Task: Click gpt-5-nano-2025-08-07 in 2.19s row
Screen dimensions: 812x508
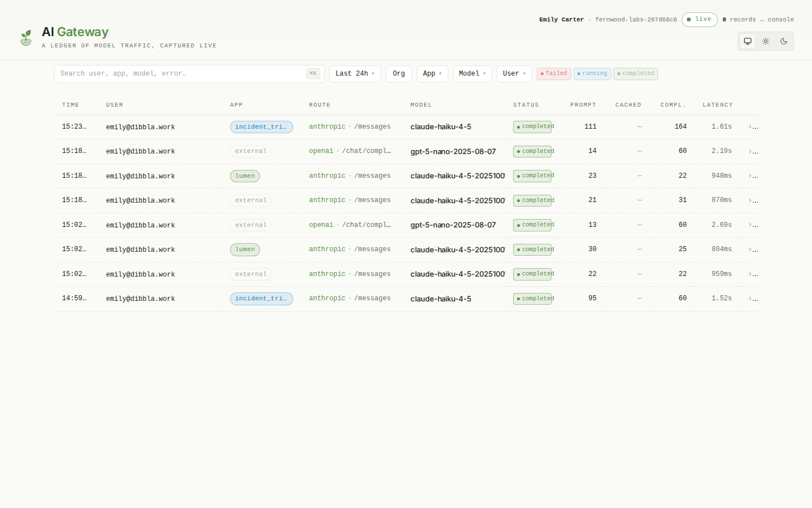Action: (x=453, y=151)
